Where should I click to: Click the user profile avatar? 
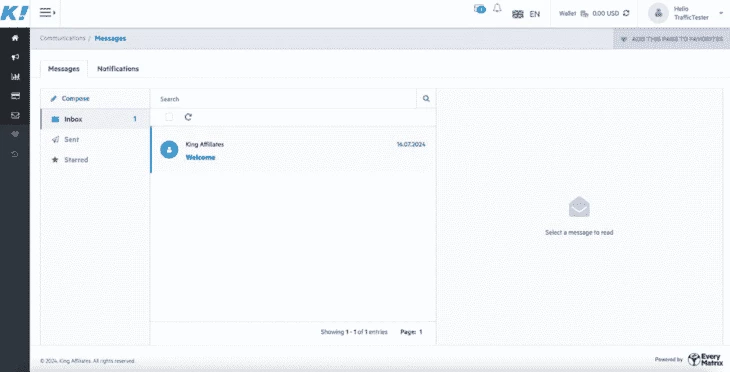coord(658,13)
